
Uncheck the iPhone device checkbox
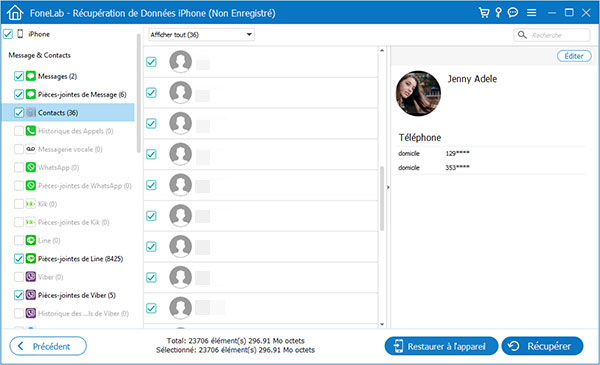[8, 34]
